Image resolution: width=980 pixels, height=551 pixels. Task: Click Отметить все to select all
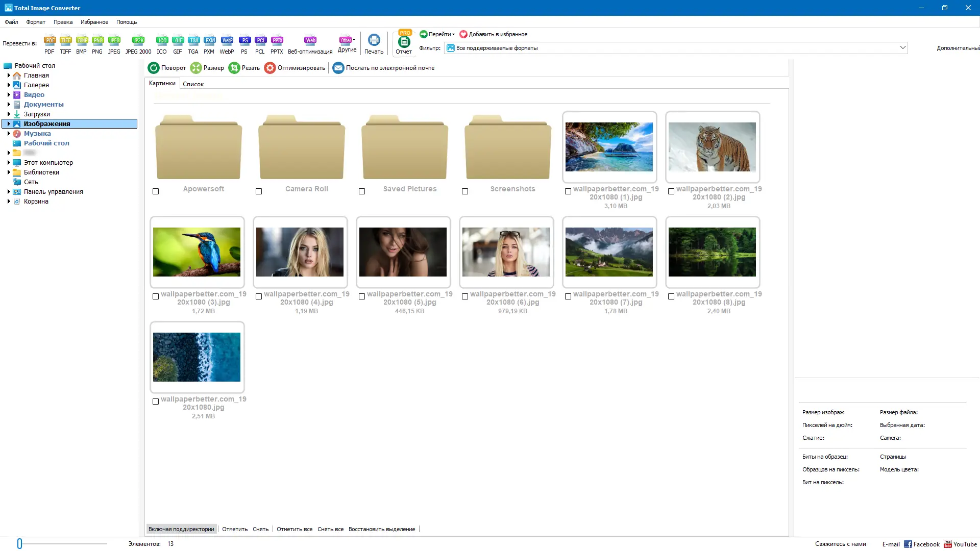[x=295, y=529]
